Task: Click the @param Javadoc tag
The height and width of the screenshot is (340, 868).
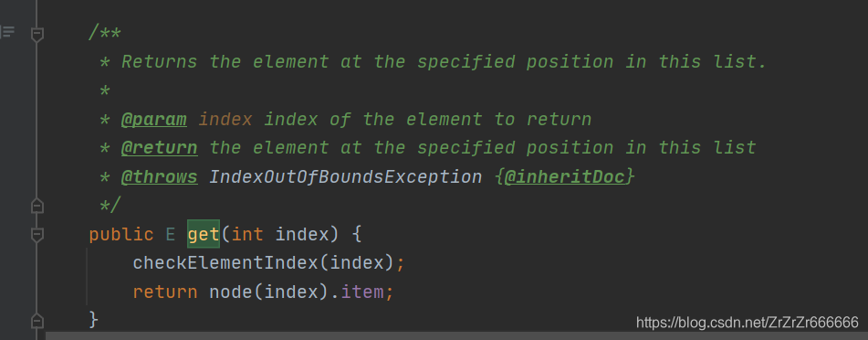Action: [154, 119]
